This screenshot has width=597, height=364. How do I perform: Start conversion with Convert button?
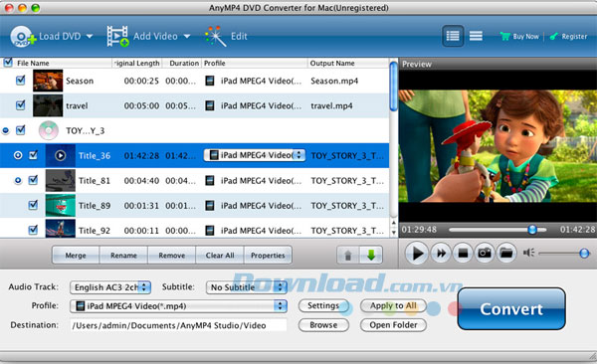[x=511, y=308]
